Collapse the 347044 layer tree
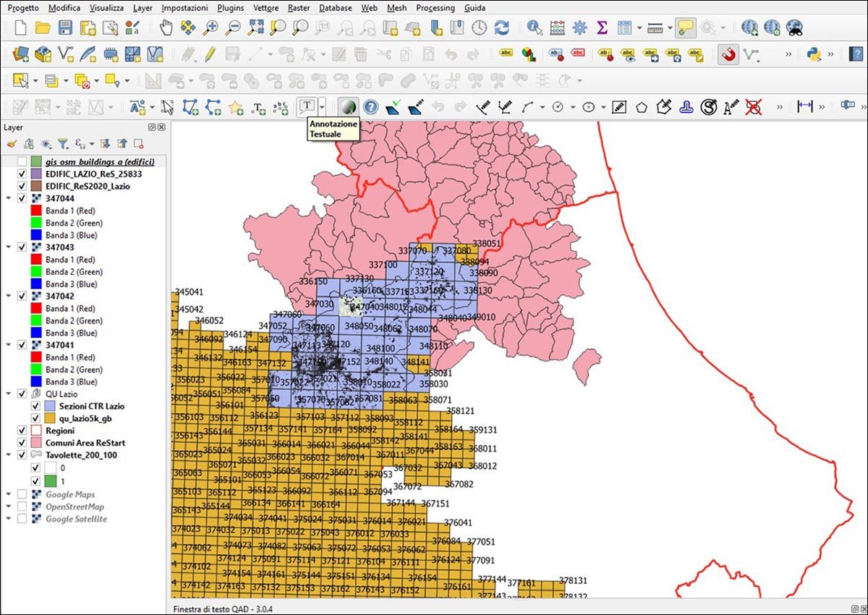This screenshot has width=868, height=615. tap(9, 198)
